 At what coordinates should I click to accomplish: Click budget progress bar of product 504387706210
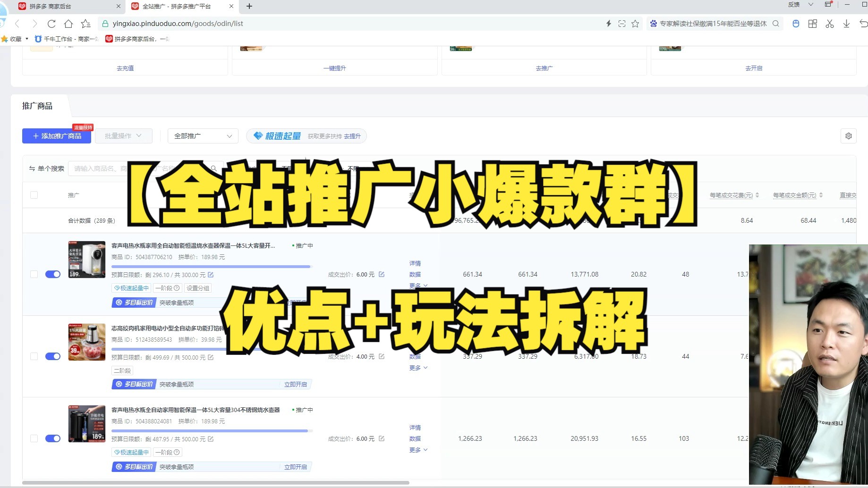tap(212, 267)
